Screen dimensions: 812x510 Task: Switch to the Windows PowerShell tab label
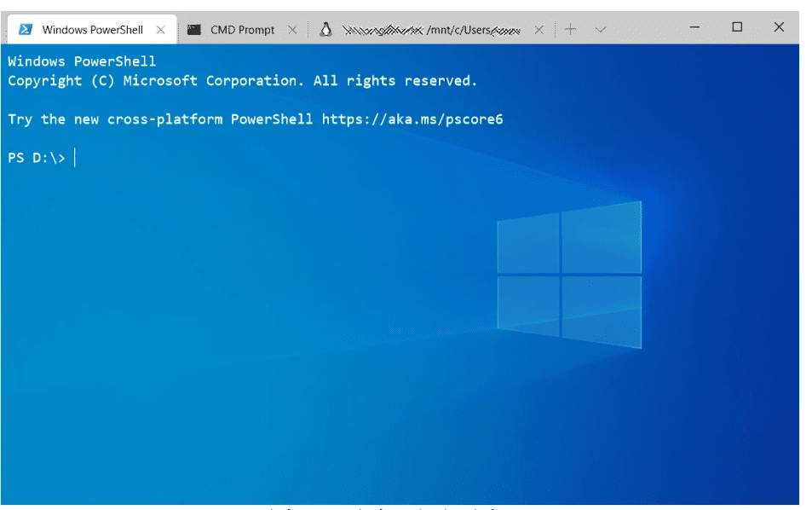[93, 30]
